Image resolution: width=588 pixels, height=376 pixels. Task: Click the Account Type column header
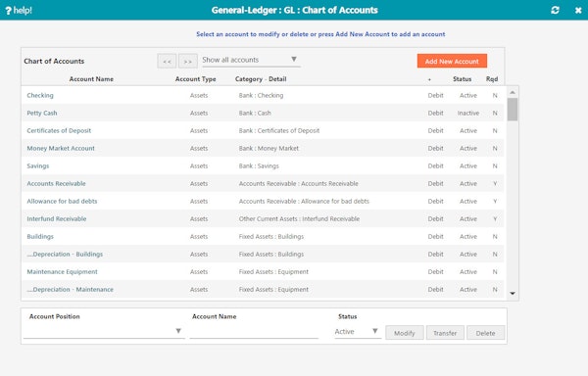coord(195,79)
